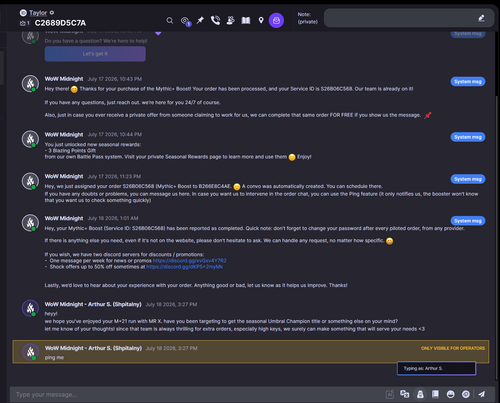Viewport: 500px width, 403px height.
Task: Open the emoji picker
Action: tap(450, 394)
